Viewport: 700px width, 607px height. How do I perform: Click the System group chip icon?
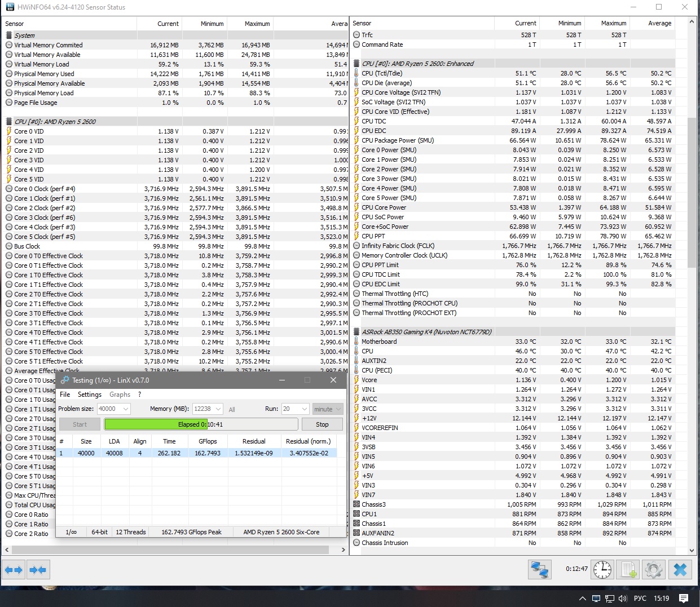[9, 35]
